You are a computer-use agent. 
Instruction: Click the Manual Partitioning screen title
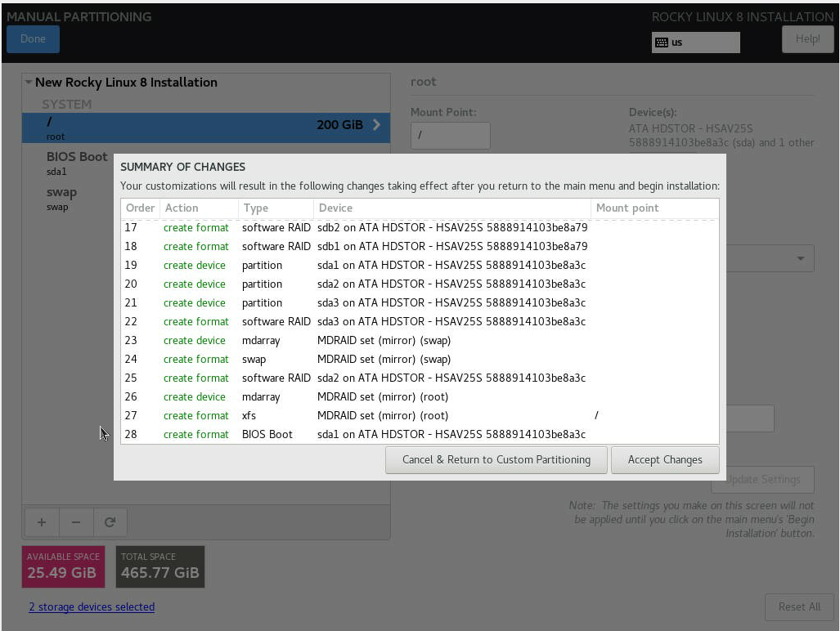tap(79, 16)
